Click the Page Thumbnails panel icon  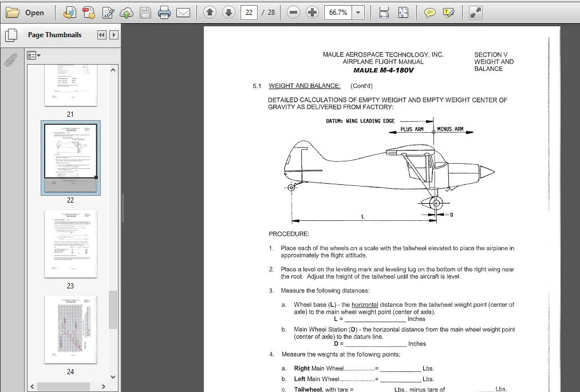click(x=11, y=35)
